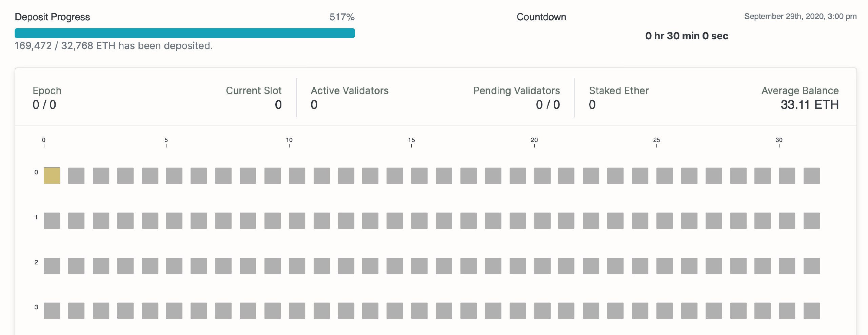Viewport: 868px width, 335px height.
Task: Select slot 10 square in epoch row 2
Action: coord(297,266)
